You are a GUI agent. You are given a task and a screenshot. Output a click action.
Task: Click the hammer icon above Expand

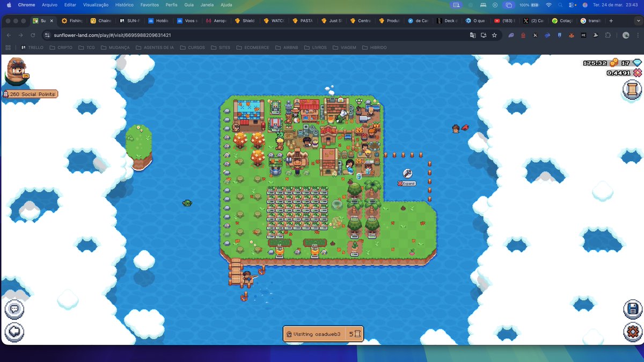[407, 173]
